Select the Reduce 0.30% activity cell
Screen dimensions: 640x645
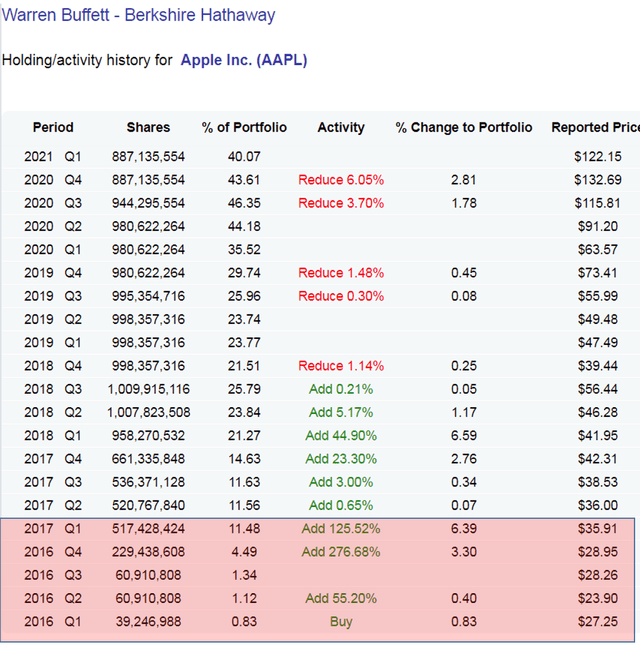click(x=341, y=296)
